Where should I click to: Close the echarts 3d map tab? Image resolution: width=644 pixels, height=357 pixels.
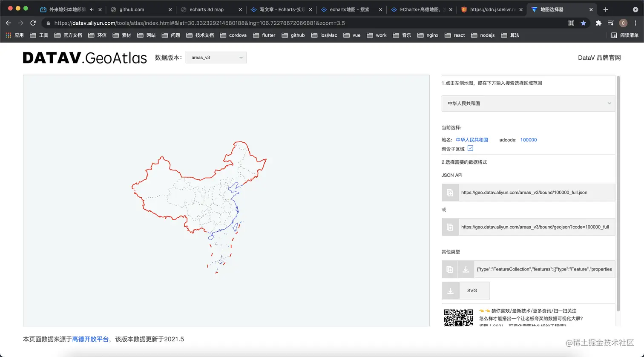[x=240, y=9]
